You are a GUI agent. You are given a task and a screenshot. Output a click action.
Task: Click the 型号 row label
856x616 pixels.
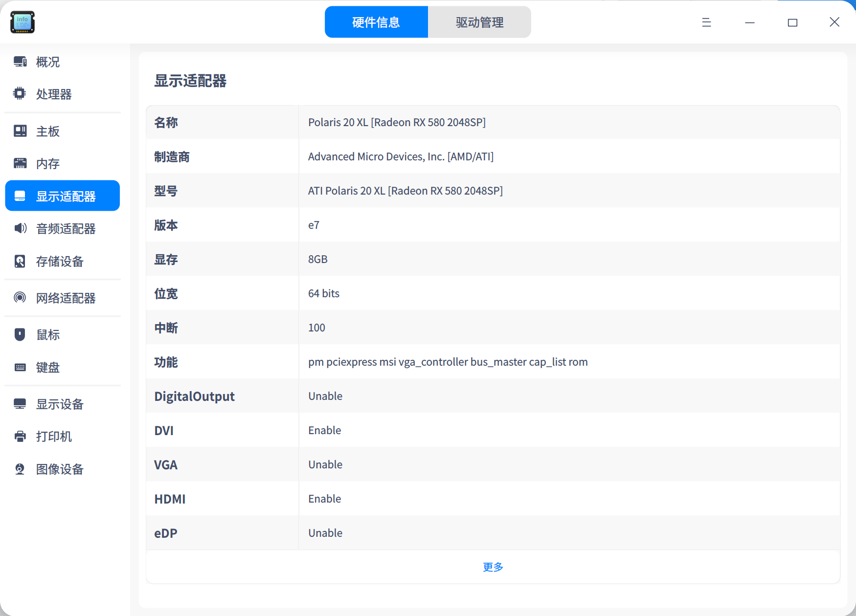(x=166, y=191)
